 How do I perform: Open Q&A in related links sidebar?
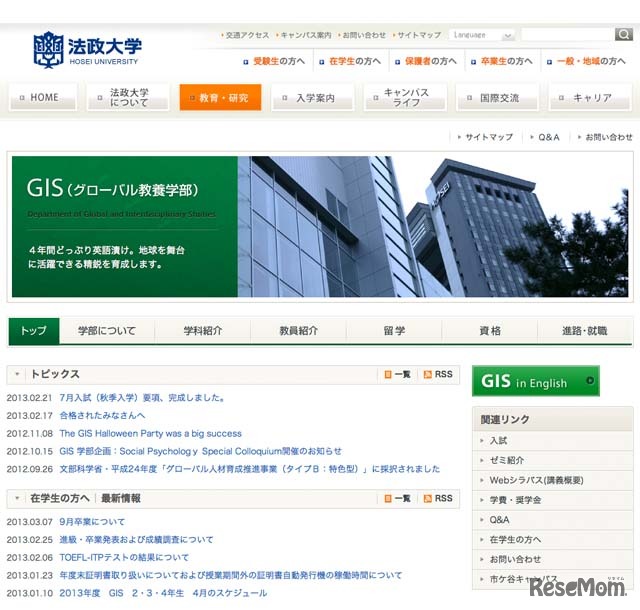tap(553, 520)
